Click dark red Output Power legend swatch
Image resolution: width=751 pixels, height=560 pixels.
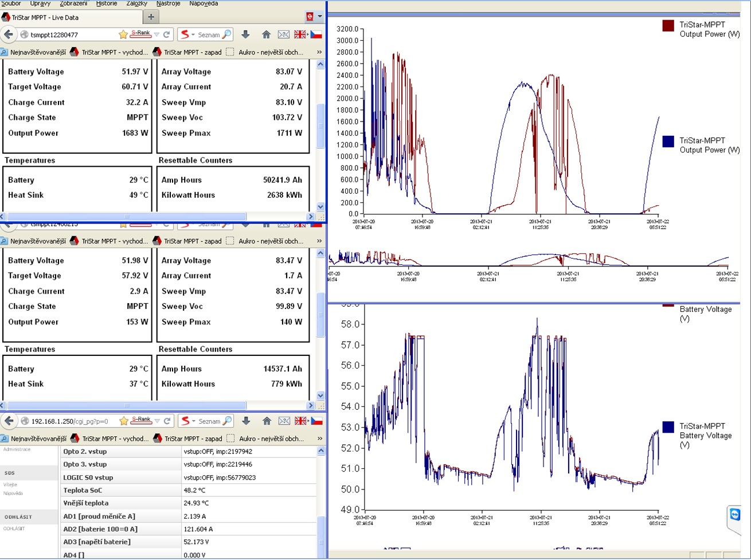[668, 26]
